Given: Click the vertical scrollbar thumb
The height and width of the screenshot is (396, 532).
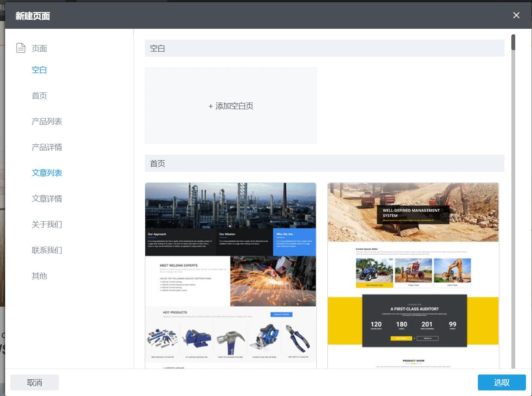Looking at the screenshot, I should [513, 43].
